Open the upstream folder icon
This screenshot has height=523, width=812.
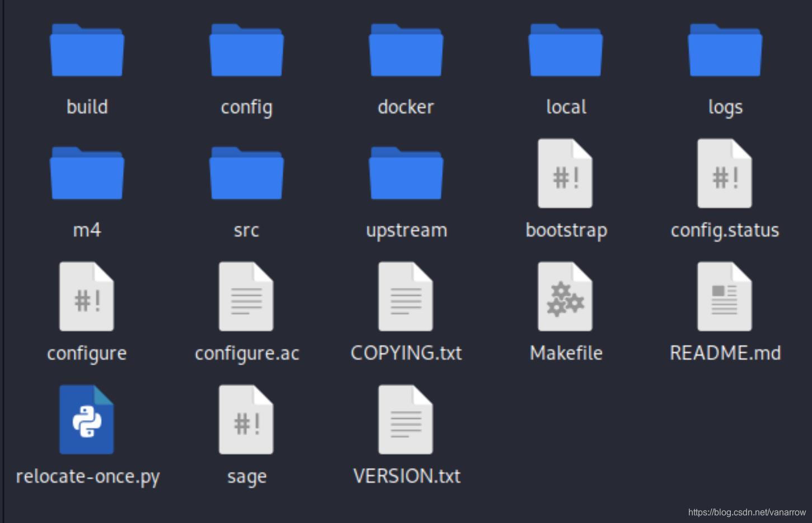coord(406,173)
